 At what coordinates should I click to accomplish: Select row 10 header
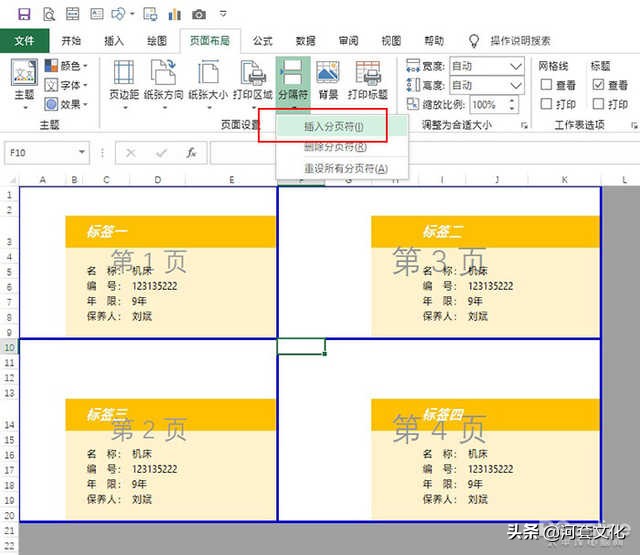click(x=9, y=347)
